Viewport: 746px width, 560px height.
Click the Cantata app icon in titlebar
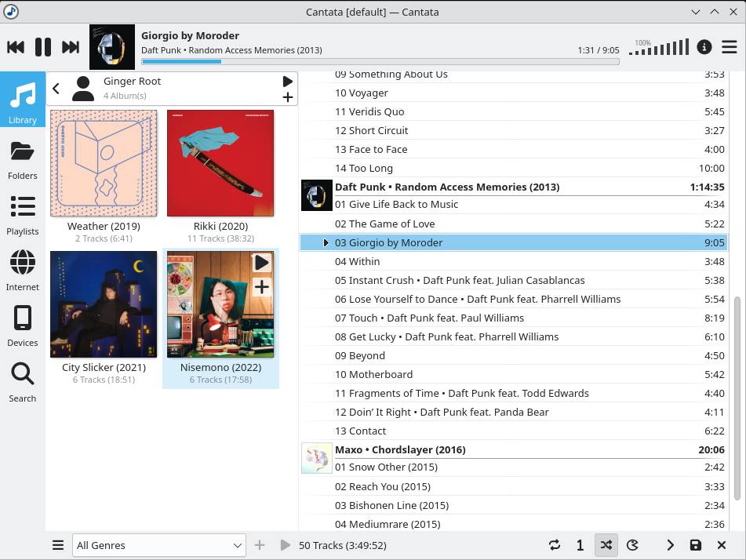click(x=10, y=12)
